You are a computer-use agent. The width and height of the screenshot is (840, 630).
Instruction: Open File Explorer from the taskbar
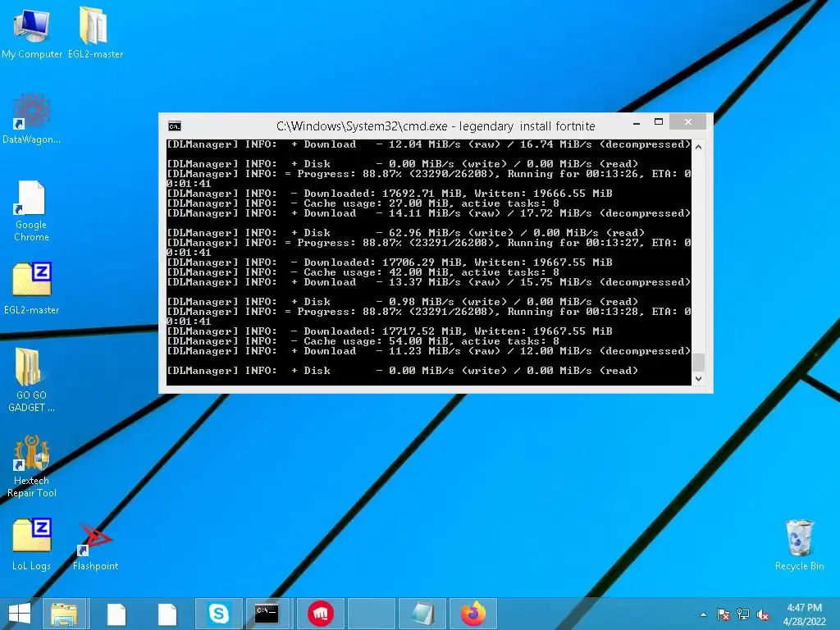(x=64, y=614)
